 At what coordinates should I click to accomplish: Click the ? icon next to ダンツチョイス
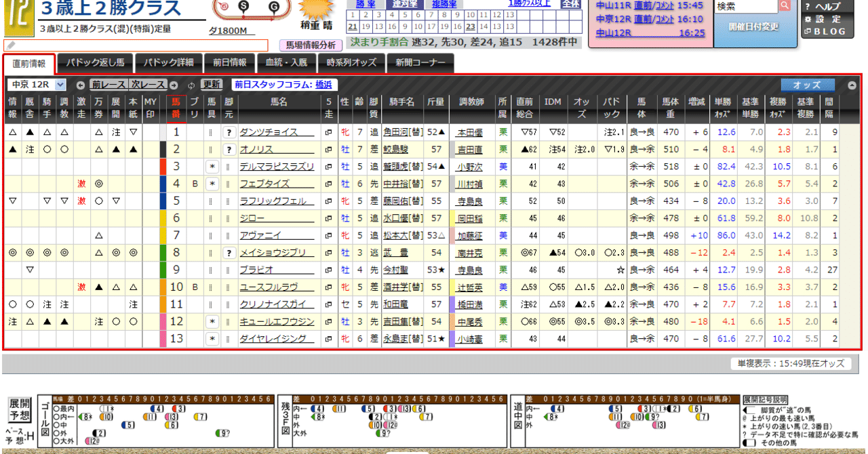pyautogui.click(x=229, y=131)
